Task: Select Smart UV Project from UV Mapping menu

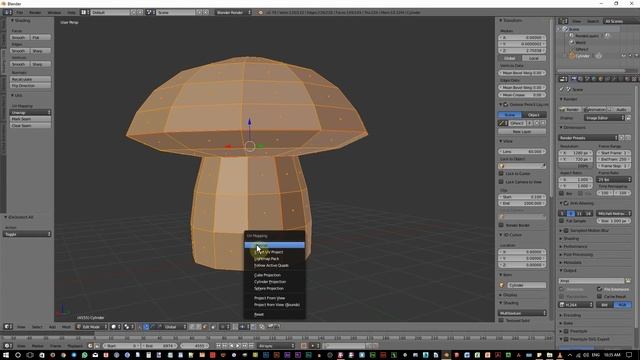Action: coord(274,252)
